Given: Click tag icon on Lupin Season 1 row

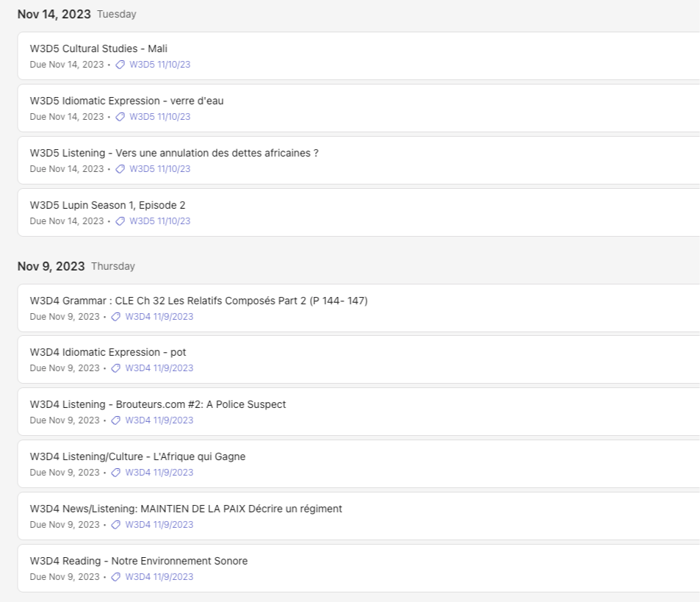Looking at the screenshot, I should [120, 221].
